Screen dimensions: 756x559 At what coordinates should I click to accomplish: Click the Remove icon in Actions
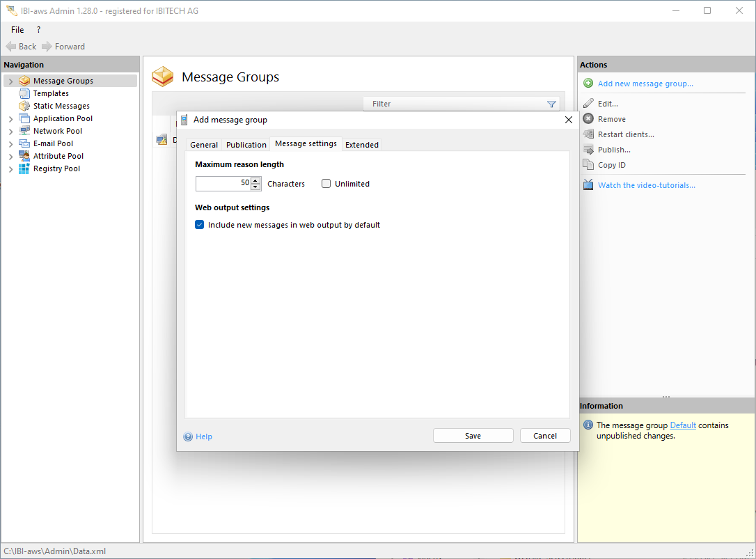[588, 119]
